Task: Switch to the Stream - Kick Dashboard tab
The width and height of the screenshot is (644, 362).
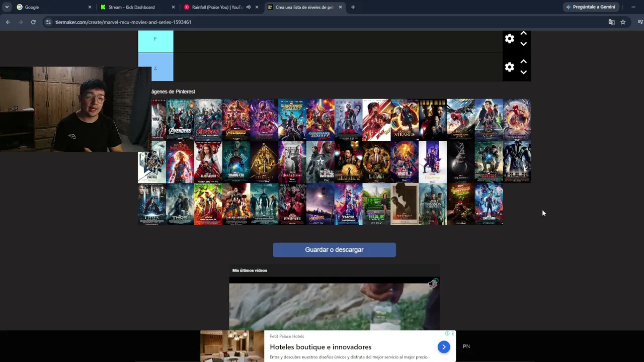Action: (137, 7)
